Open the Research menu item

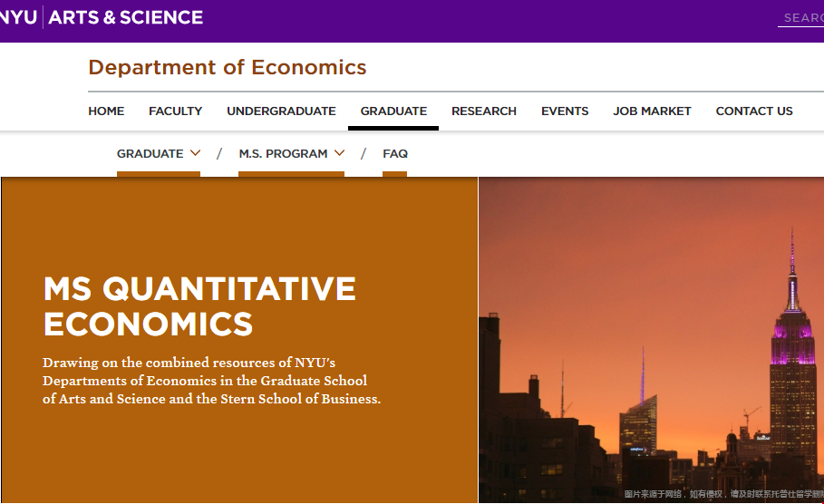tap(484, 111)
